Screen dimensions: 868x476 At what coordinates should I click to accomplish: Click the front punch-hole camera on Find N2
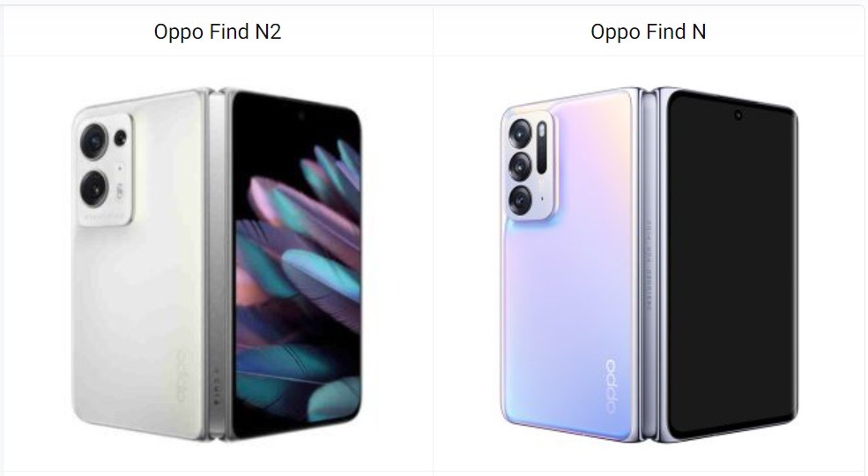pos(301,115)
